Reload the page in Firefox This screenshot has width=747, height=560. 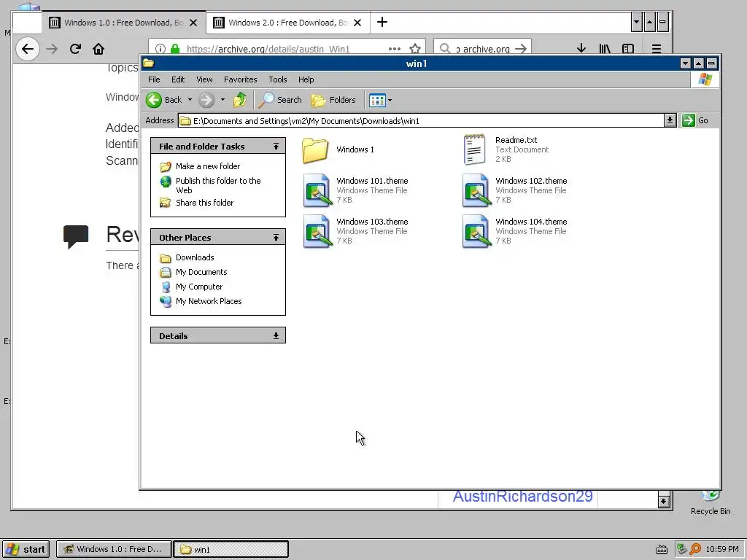point(75,49)
